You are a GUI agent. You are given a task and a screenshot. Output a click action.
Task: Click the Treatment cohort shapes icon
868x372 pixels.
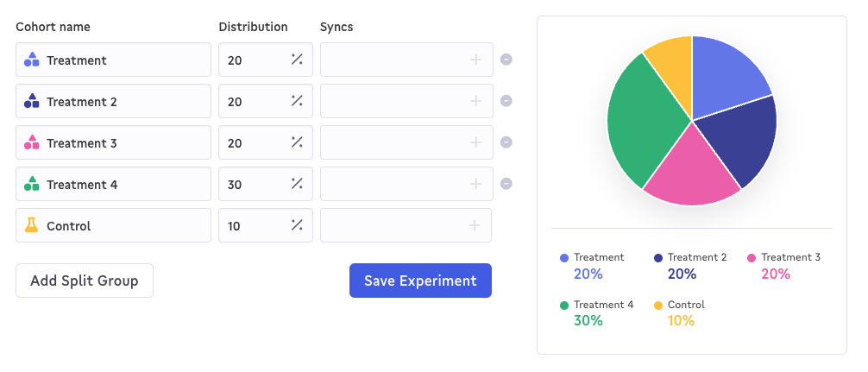pos(32,60)
